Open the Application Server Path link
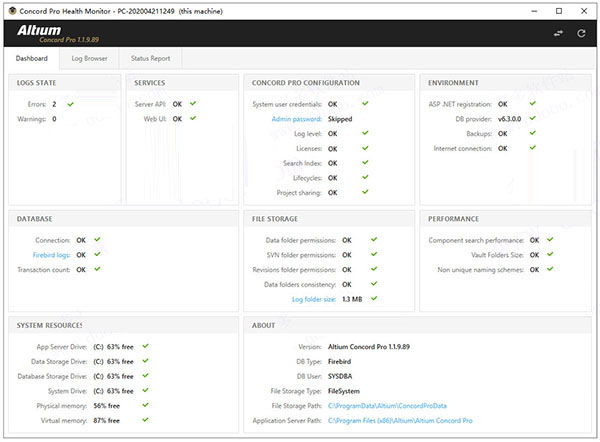 click(x=400, y=421)
